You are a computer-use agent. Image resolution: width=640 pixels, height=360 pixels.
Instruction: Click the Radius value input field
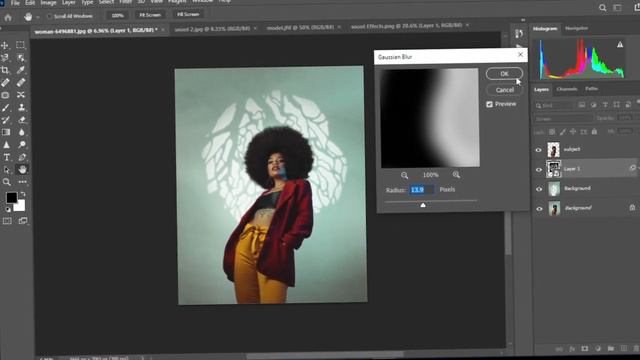click(x=421, y=190)
